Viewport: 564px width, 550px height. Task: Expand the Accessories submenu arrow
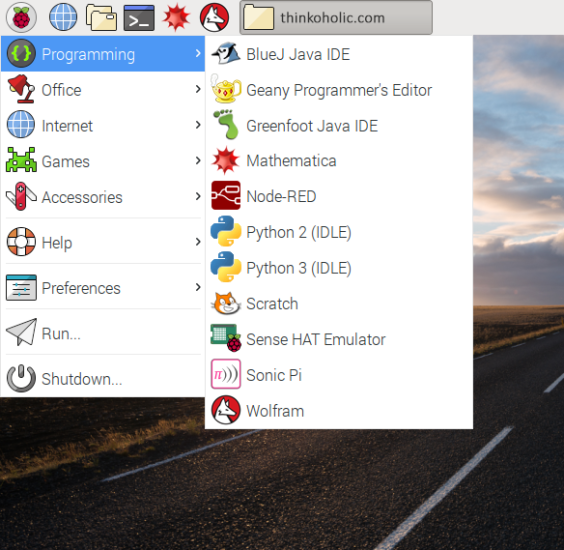click(198, 196)
